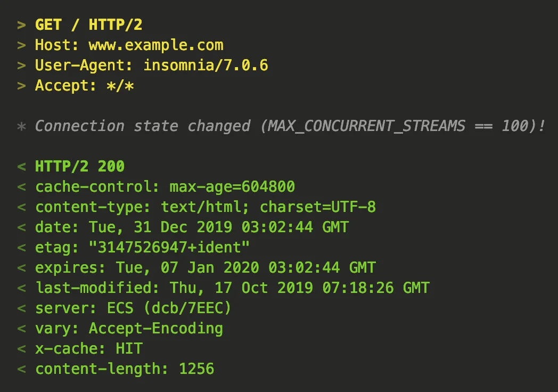Click the content-length header name
This screenshot has width=558, height=392.
point(102,369)
